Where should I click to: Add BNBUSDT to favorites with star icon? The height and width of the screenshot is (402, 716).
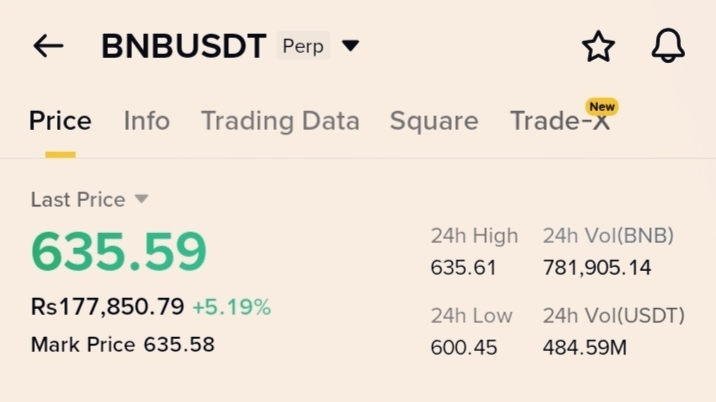coord(598,46)
